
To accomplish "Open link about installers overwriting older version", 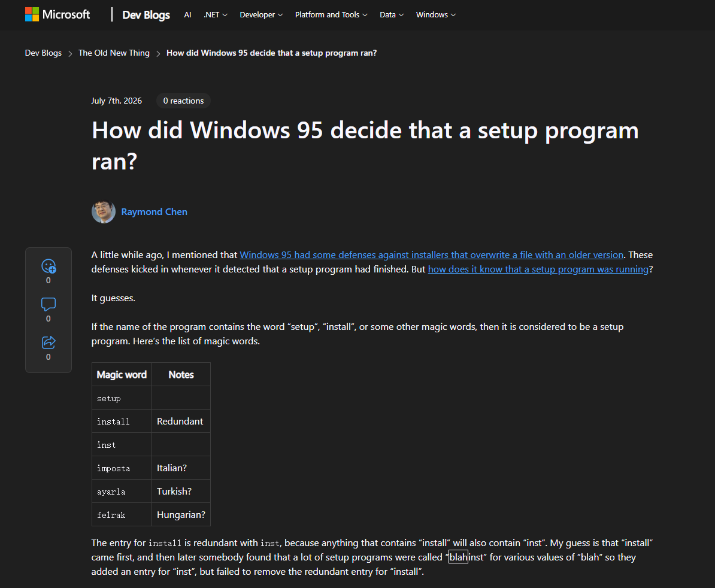I will click(x=431, y=255).
